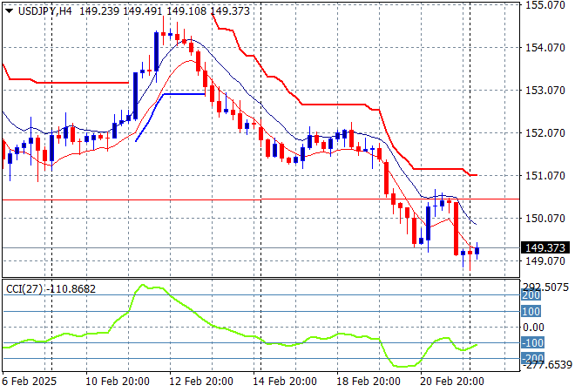Click the 155.070 price scale label

click(x=547, y=5)
